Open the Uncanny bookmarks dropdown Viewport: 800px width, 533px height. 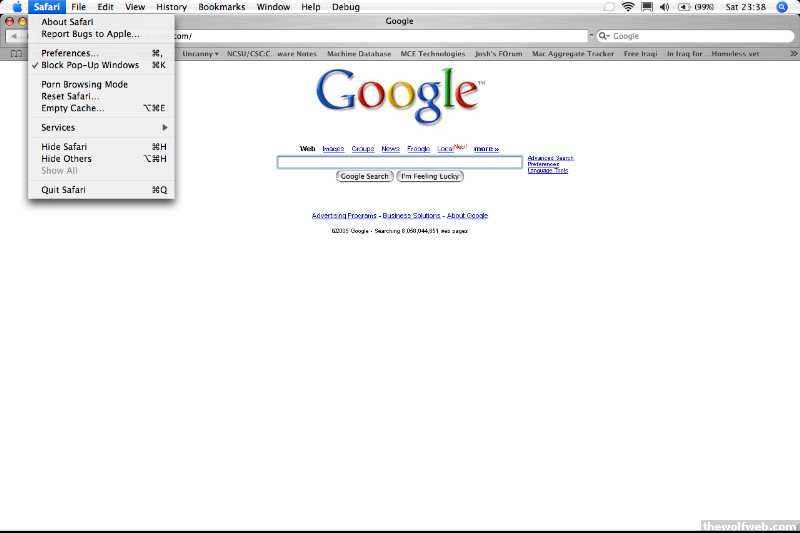[x=200, y=54]
